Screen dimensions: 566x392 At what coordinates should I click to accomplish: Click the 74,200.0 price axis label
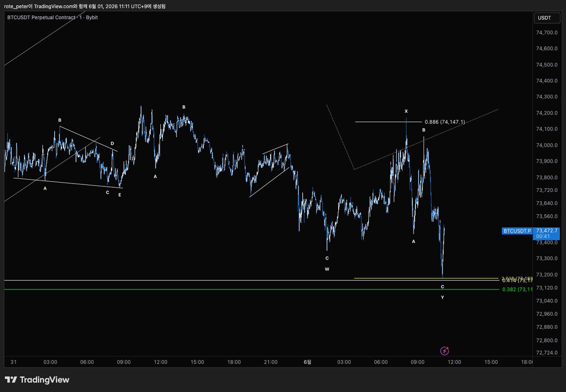tap(546, 113)
